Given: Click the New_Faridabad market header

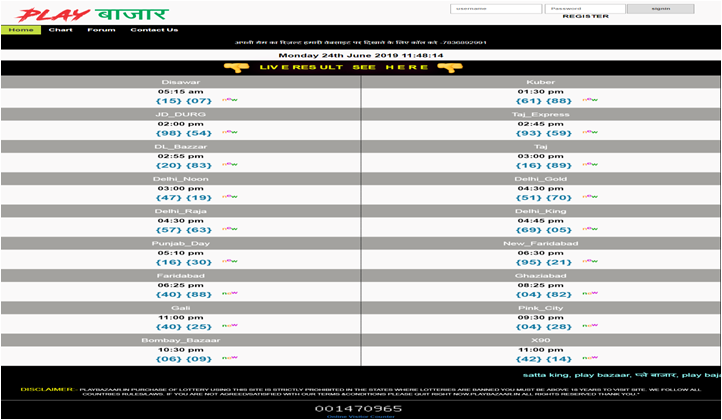Looking at the screenshot, I should [x=541, y=244].
